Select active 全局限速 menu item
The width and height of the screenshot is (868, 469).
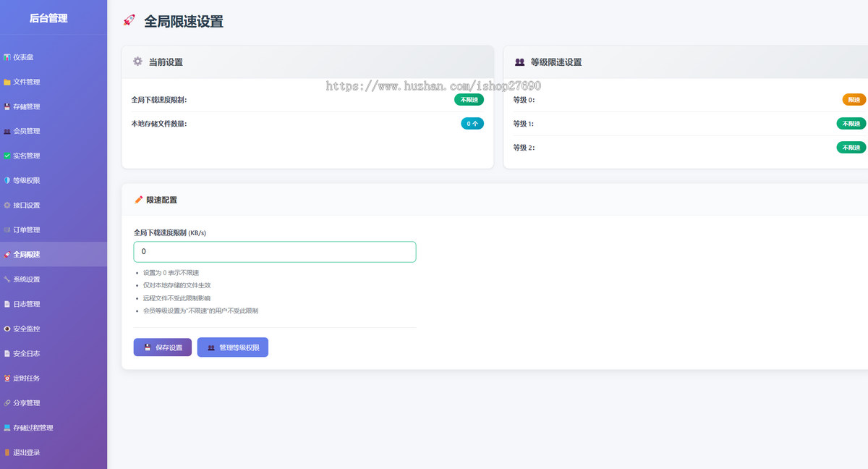click(x=54, y=254)
